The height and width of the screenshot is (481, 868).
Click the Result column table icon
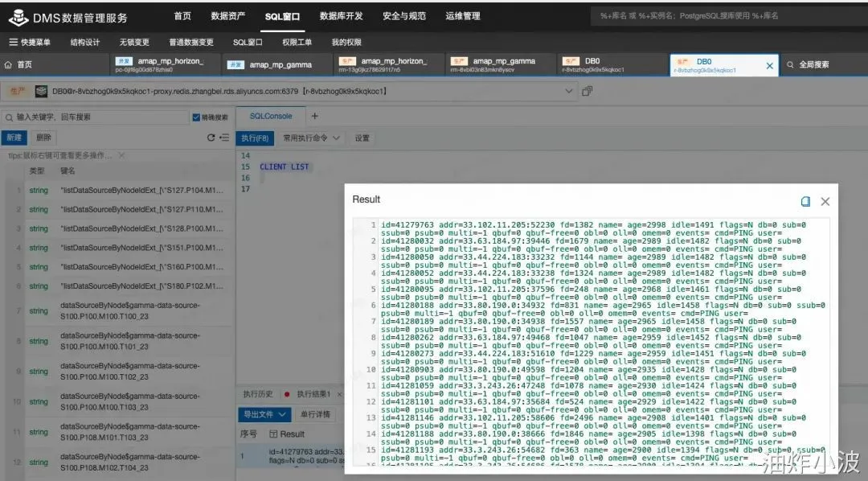coord(273,434)
